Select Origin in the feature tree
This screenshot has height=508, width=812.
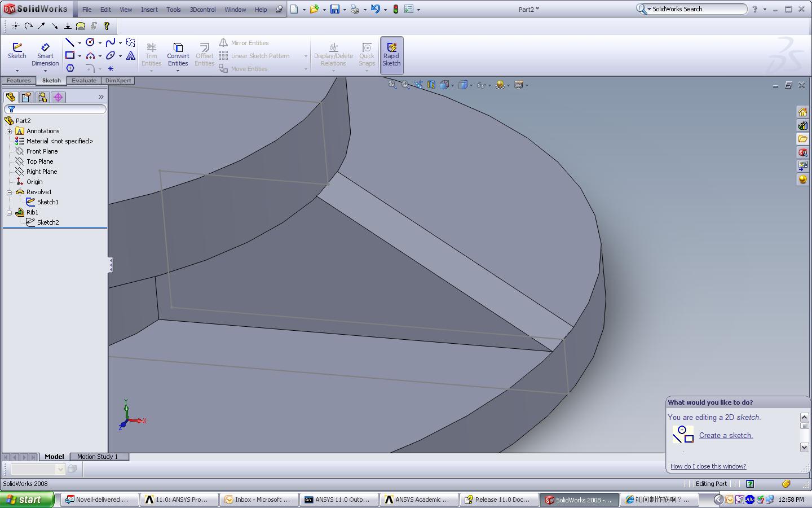[x=34, y=182]
